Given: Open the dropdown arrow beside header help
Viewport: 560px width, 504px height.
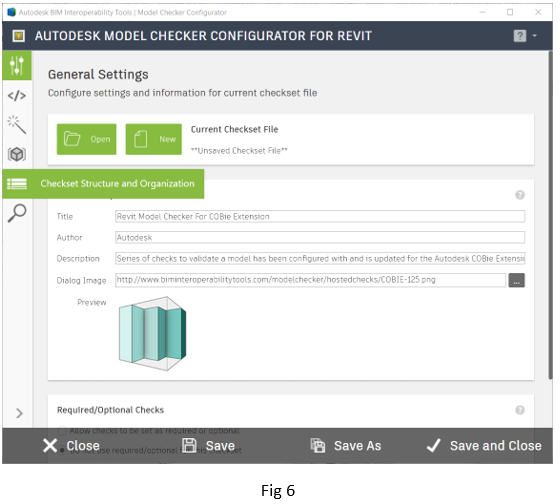Looking at the screenshot, I should coord(535,36).
